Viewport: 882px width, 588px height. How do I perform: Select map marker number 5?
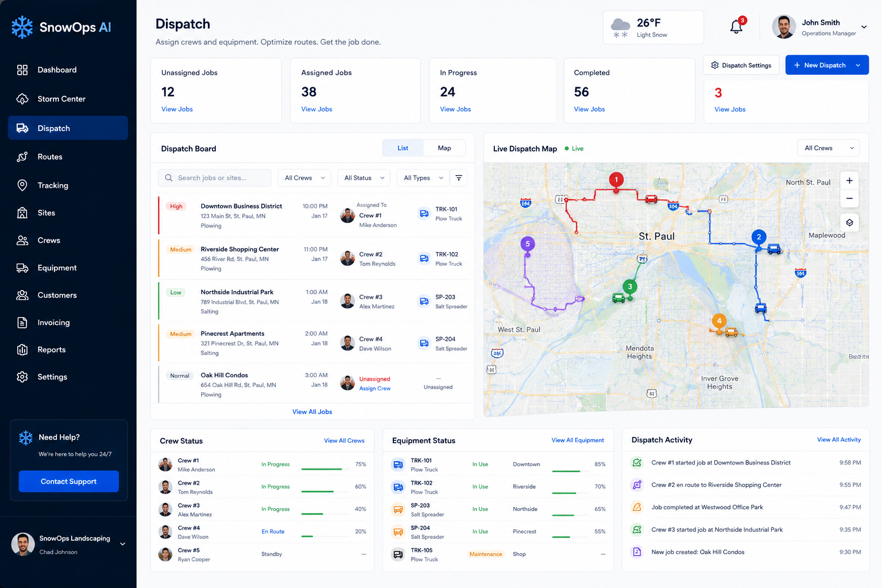coord(528,244)
